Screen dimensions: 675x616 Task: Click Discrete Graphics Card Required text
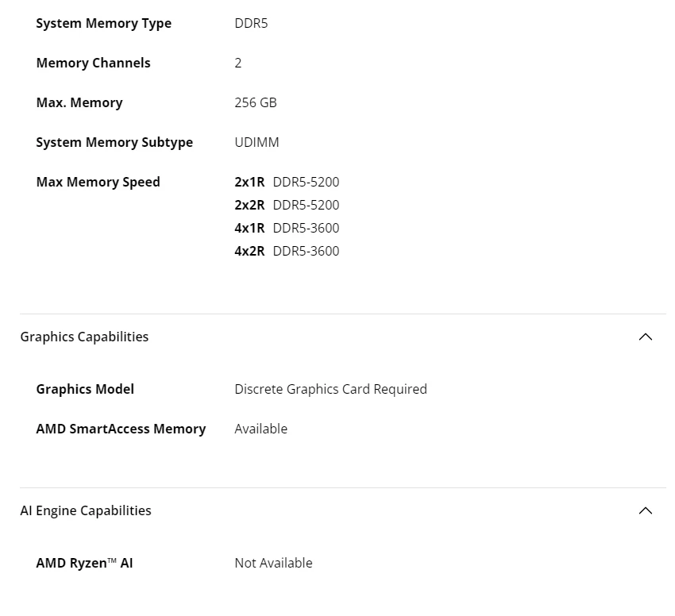(330, 389)
